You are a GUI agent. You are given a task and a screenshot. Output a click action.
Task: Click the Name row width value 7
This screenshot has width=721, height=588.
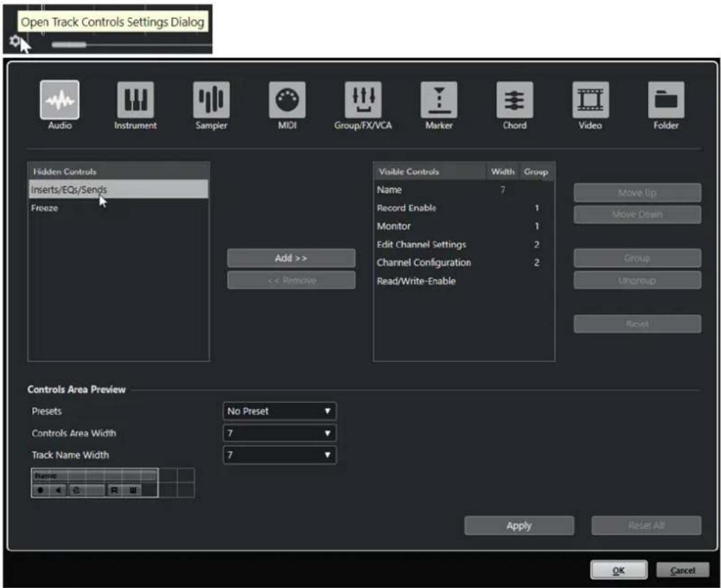(503, 190)
